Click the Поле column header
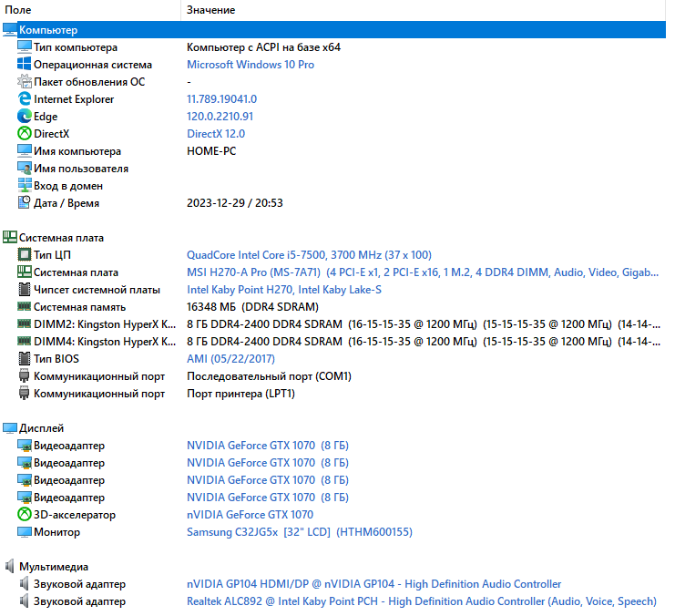The width and height of the screenshot is (675, 616). [x=18, y=10]
